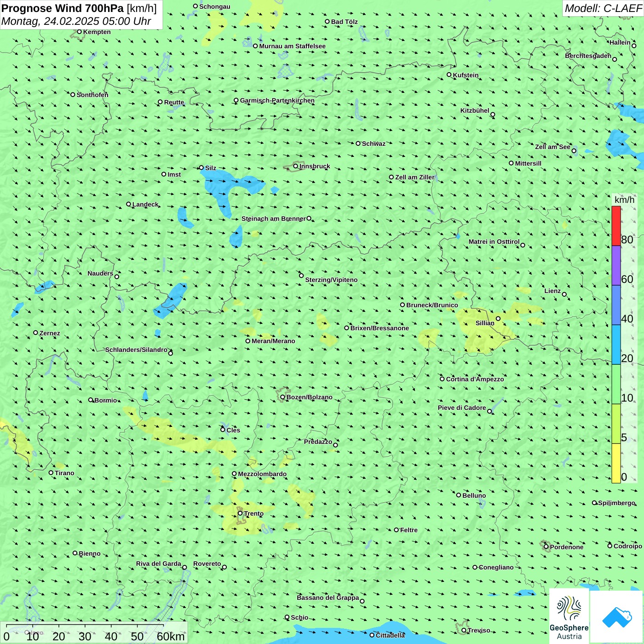Click the Kempten city label
The height and width of the screenshot is (644, 644).
[97, 32]
